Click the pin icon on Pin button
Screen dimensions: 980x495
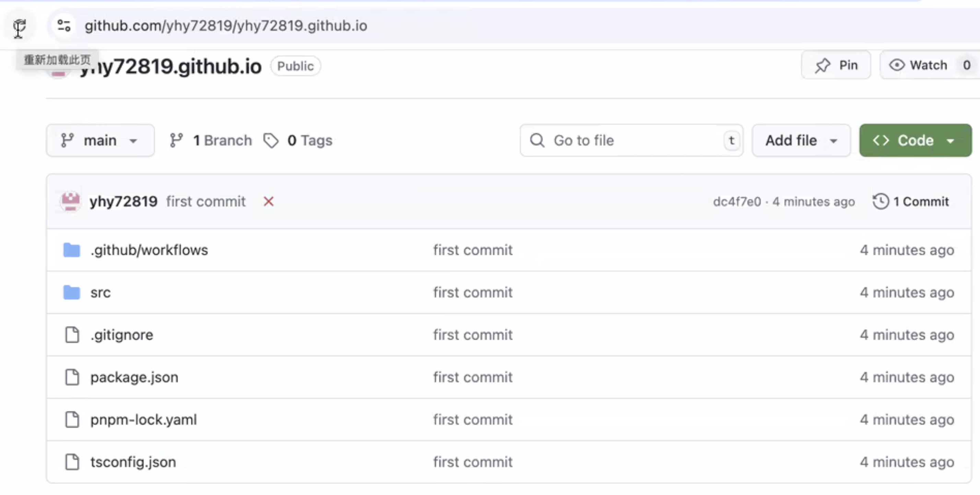coord(822,66)
